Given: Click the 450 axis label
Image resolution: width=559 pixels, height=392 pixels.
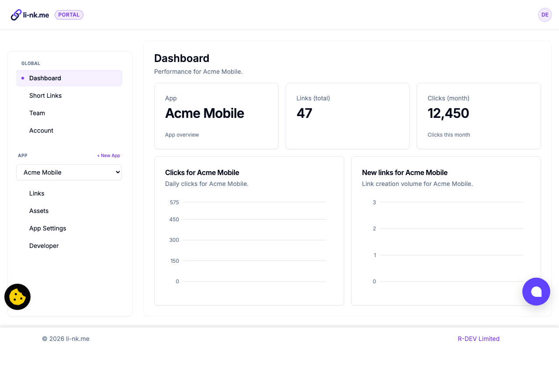Looking at the screenshot, I should tap(174, 219).
